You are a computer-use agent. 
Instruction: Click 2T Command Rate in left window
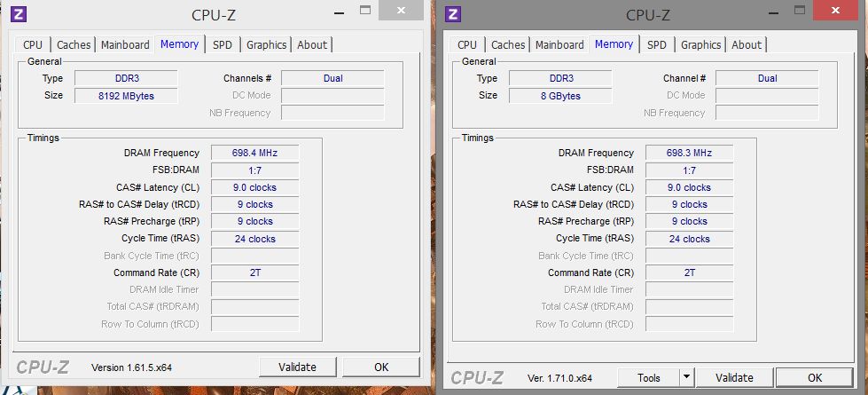coord(254,273)
